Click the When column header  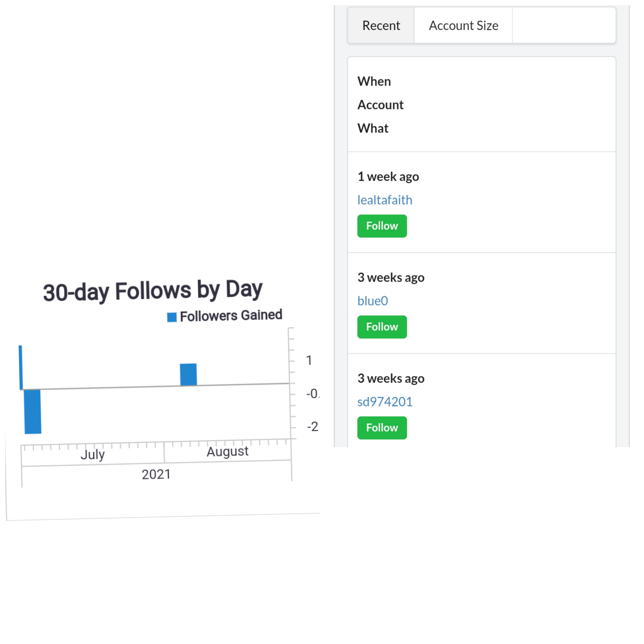pos(374,81)
